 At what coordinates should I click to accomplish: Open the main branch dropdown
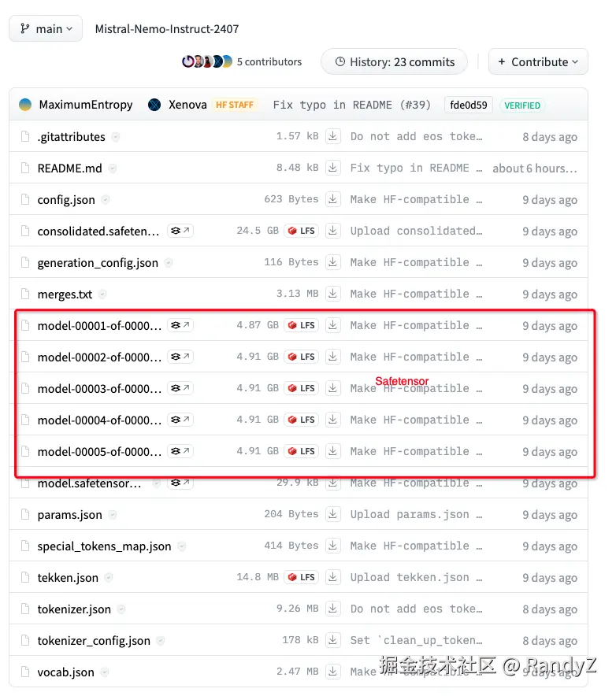coord(46,29)
